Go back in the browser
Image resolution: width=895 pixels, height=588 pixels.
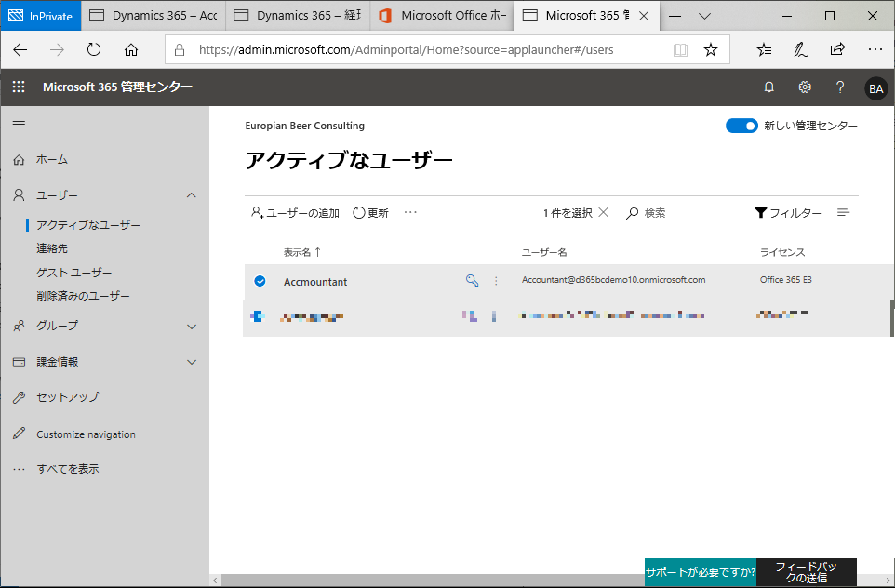click(x=20, y=49)
